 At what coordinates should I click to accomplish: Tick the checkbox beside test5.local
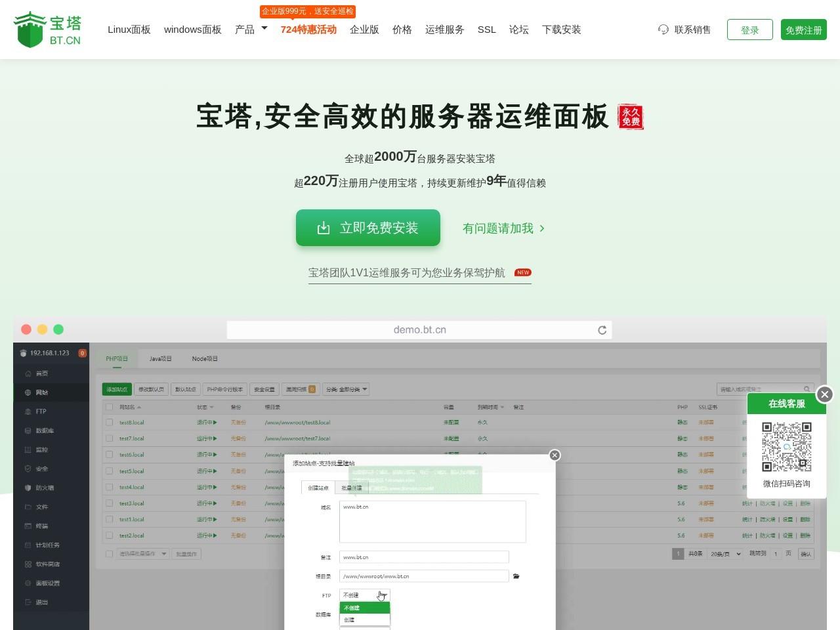click(x=110, y=471)
